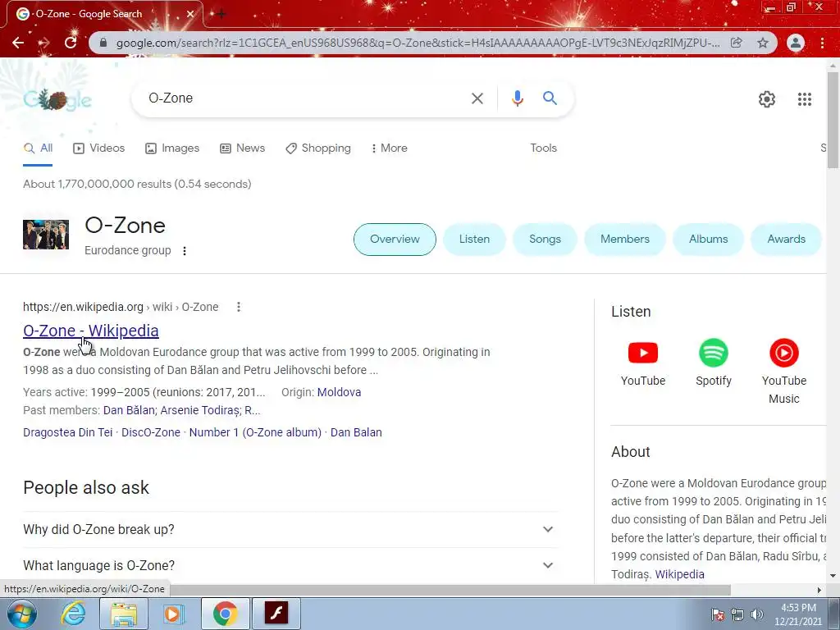This screenshot has height=630, width=840.
Task: Switch to the Images results tab
Action: point(172,148)
